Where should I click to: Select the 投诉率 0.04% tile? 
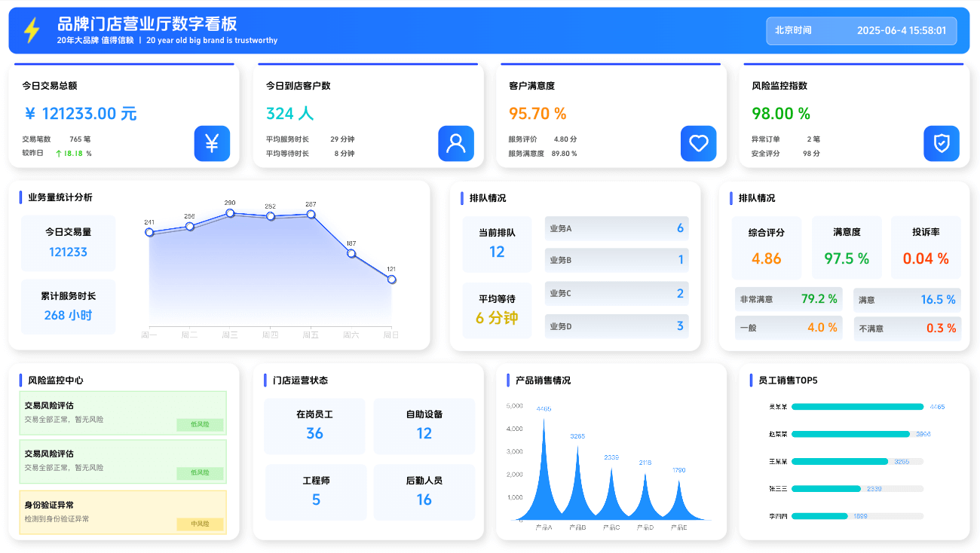(x=926, y=248)
